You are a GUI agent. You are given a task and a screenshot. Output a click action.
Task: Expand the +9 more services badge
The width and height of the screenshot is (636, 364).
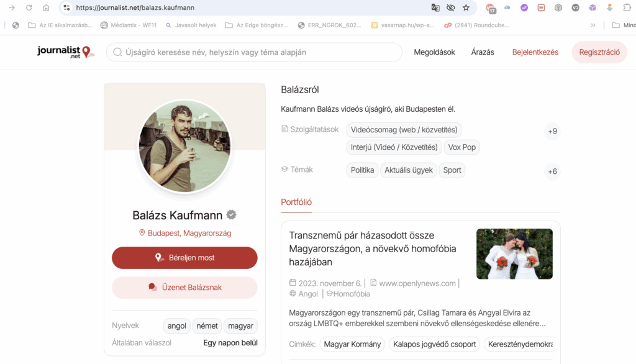(x=552, y=131)
